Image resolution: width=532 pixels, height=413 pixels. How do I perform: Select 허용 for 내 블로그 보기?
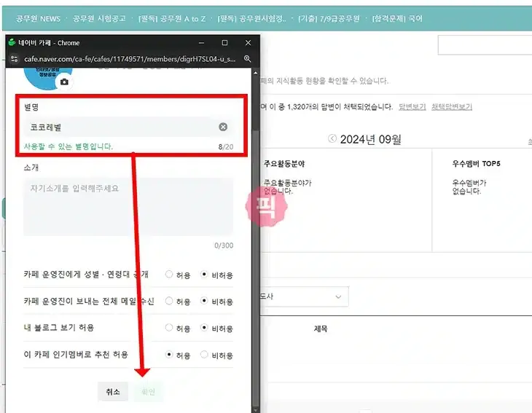(x=169, y=328)
